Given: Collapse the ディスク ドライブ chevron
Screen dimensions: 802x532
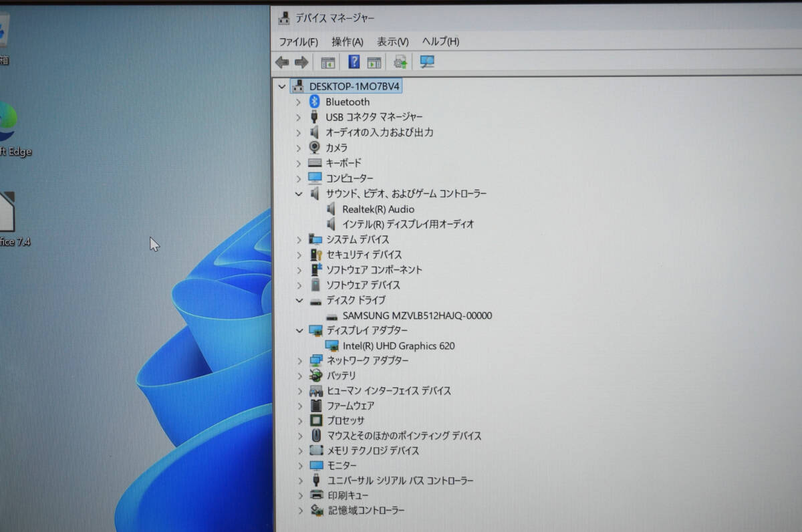Looking at the screenshot, I should (299, 301).
